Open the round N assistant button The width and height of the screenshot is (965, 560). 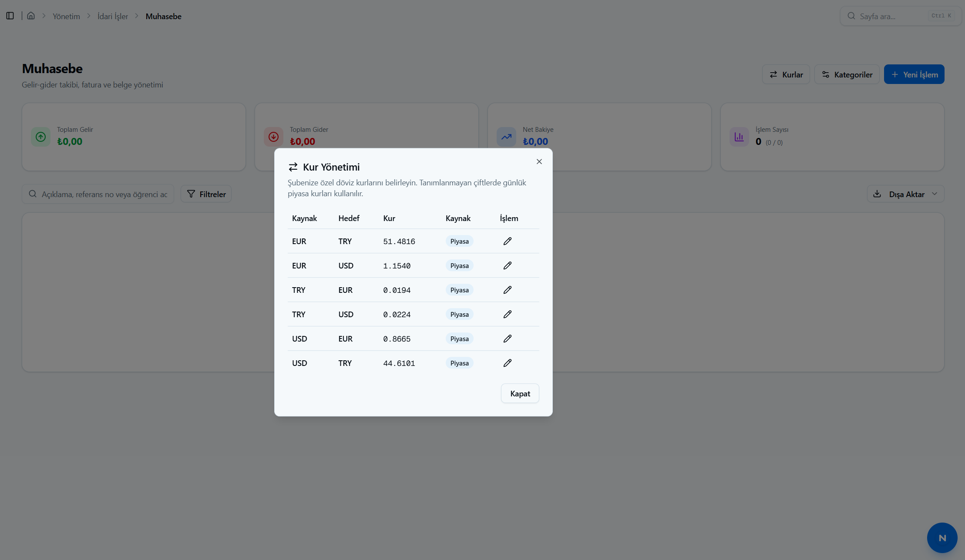(x=942, y=538)
